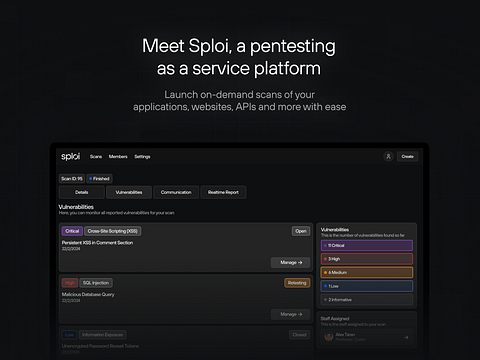The width and height of the screenshot is (480, 360).
Task: Click the Closed status badge
Action: point(299,335)
